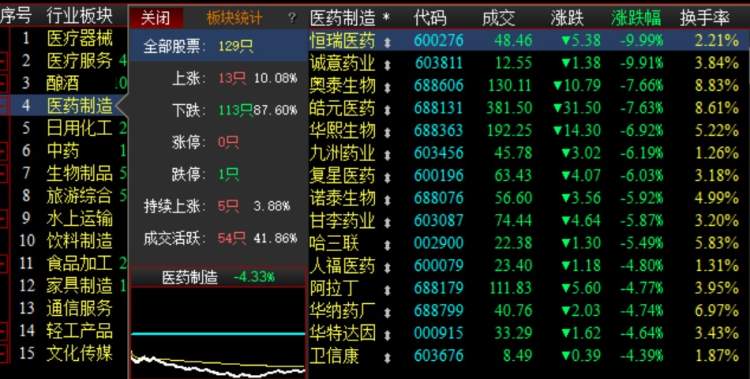Open stock code 600276 link
The width and height of the screenshot is (750, 379).
(x=439, y=40)
